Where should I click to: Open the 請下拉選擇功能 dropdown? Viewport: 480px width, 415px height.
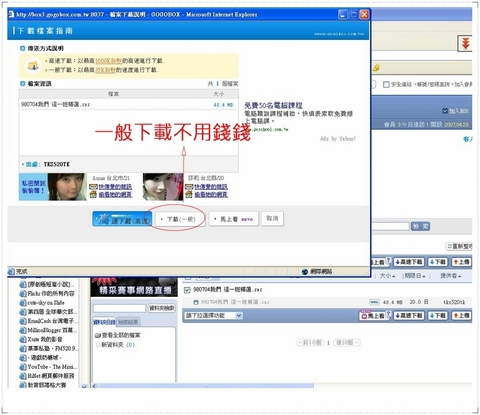(x=214, y=315)
